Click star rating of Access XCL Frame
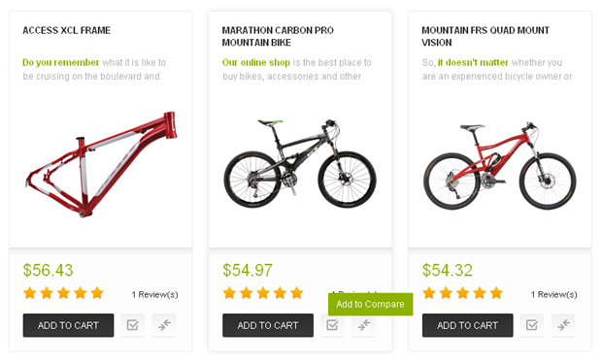This screenshot has height=364, width=602. [63, 293]
